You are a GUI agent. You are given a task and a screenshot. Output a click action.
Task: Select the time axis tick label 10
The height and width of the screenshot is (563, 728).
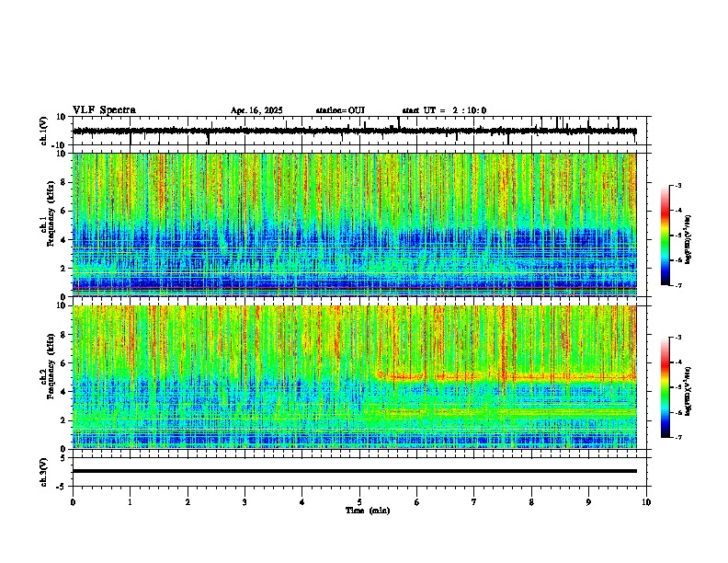click(x=646, y=502)
